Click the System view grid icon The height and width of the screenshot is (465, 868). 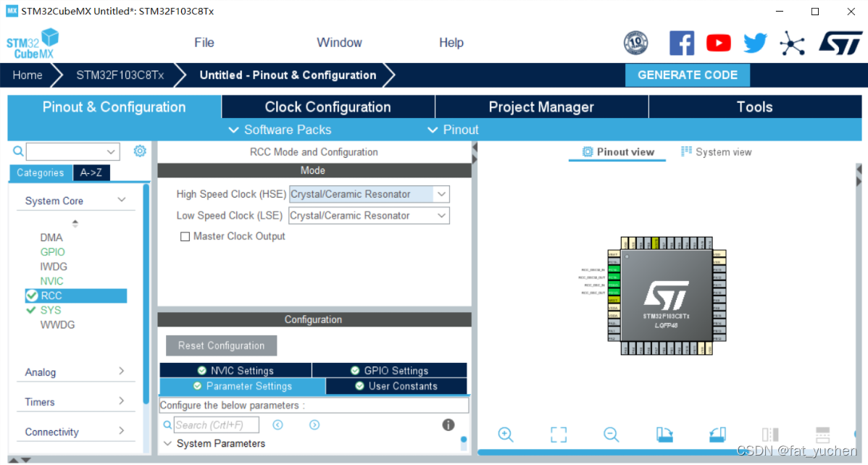tap(686, 151)
